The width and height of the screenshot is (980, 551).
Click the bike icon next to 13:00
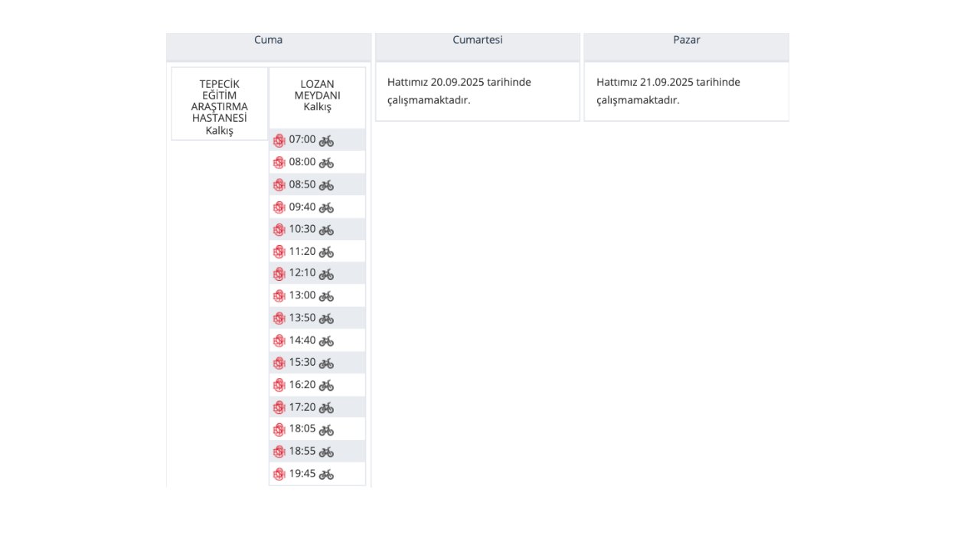(x=326, y=296)
